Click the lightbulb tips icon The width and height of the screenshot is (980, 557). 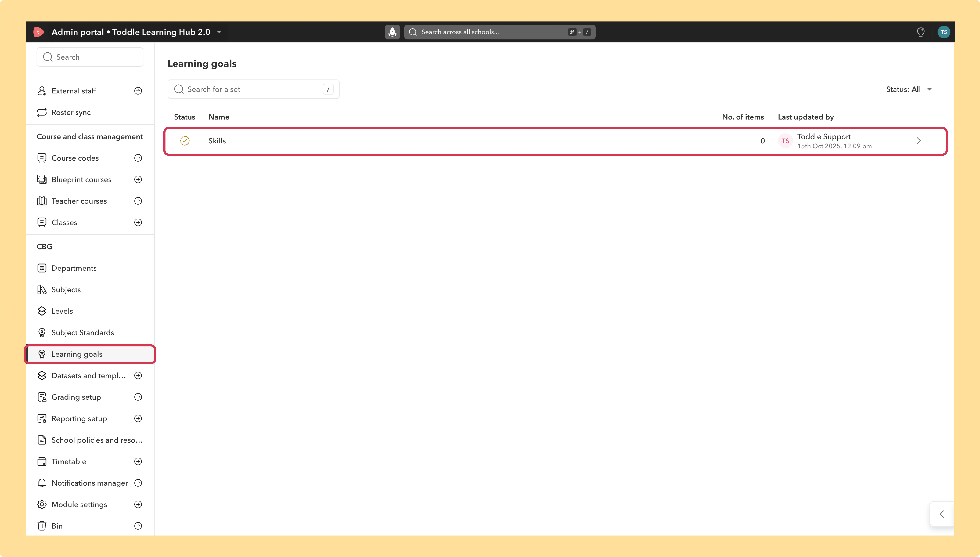[921, 32]
